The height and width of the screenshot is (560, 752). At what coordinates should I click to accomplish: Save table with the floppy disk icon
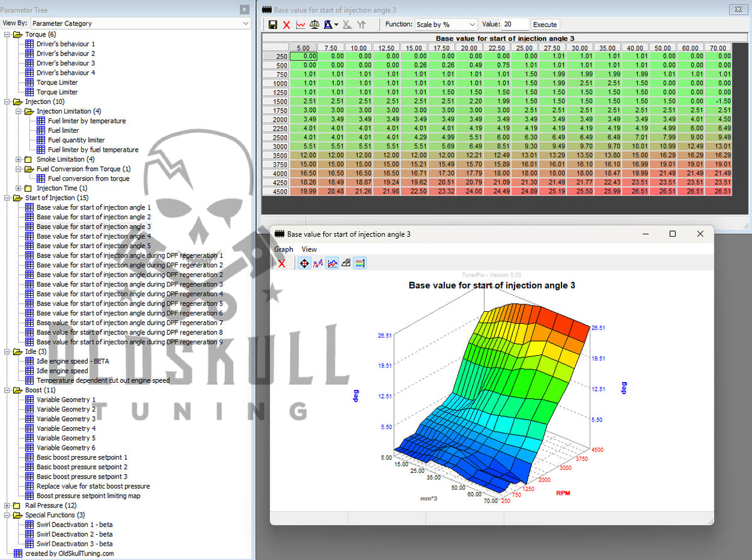pyautogui.click(x=273, y=24)
